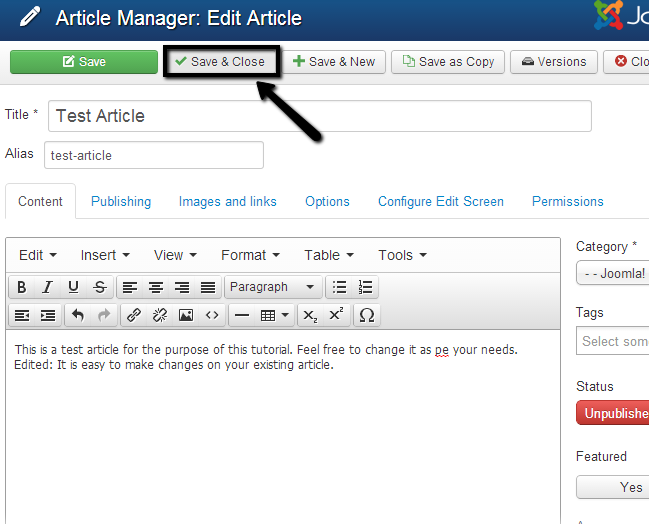The width and height of the screenshot is (649, 524).
Task: Center align the text
Action: coord(156,287)
